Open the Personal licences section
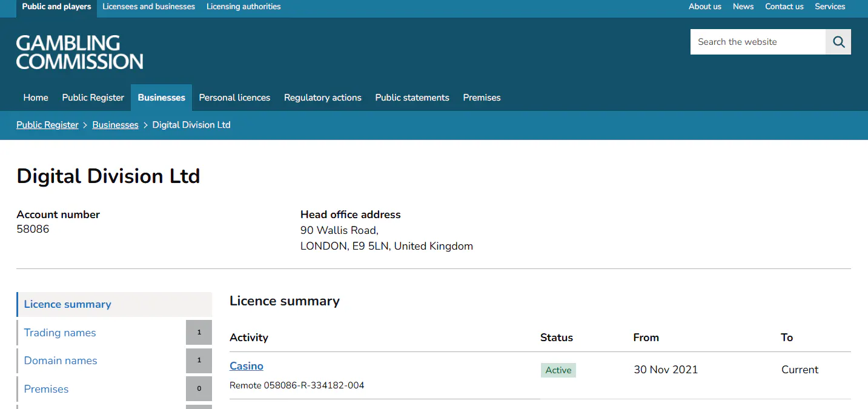Image resolution: width=868 pixels, height=409 pixels. pyautogui.click(x=234, y=98)
